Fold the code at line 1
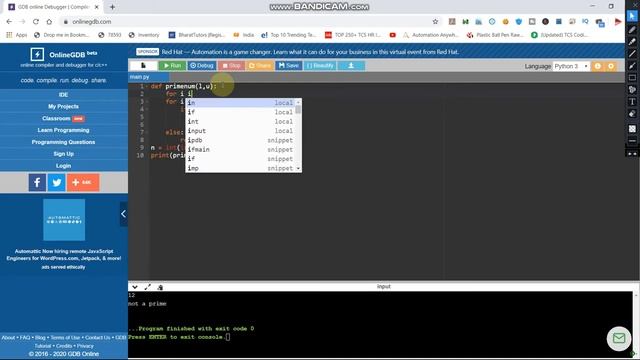Viewport: 640px width, 360px height. (x=147, y=87)
